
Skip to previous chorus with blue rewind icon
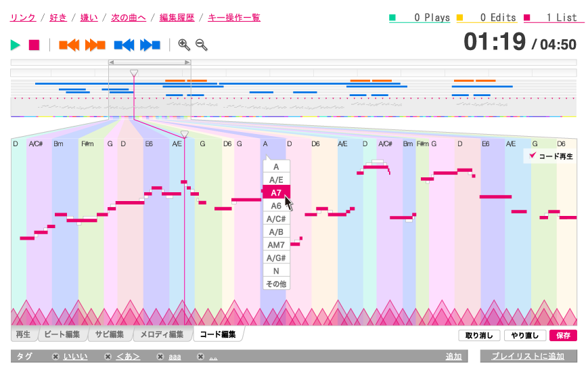tap(124, 45)
